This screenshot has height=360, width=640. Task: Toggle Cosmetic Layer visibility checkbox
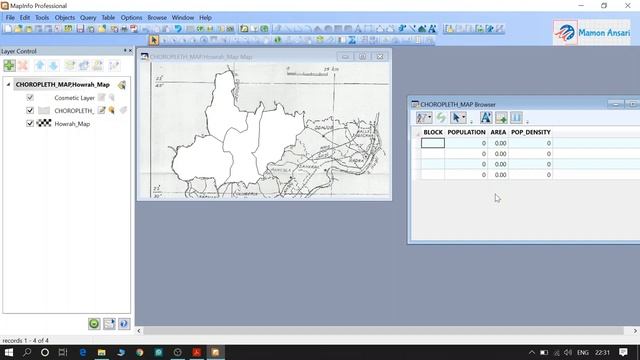pos(30,98)
